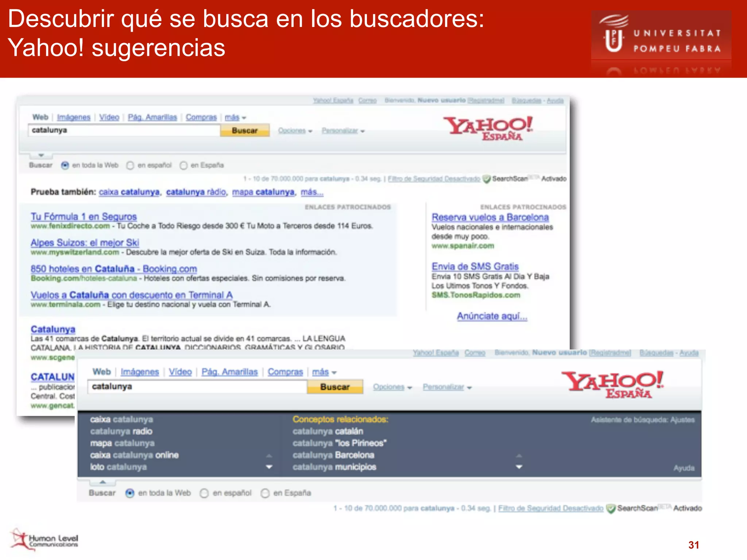
Task: Open 'Opciones' dropdown in upper window
Action: [x=295, y=131]
